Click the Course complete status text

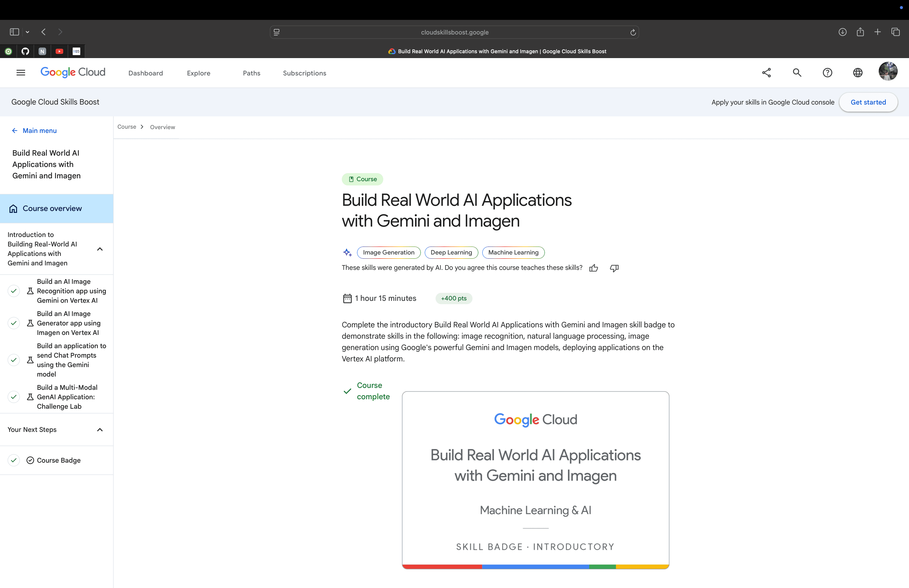[373, 391]
